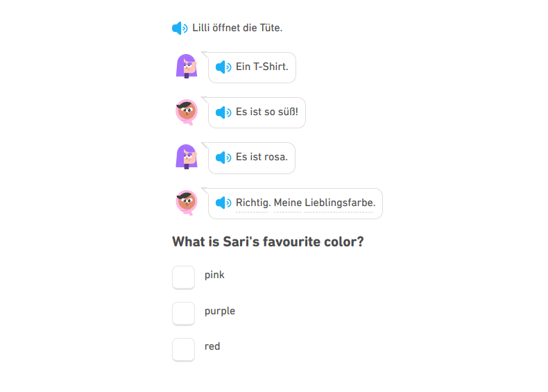Check the 'red' answer box

(x=184, y=350)
